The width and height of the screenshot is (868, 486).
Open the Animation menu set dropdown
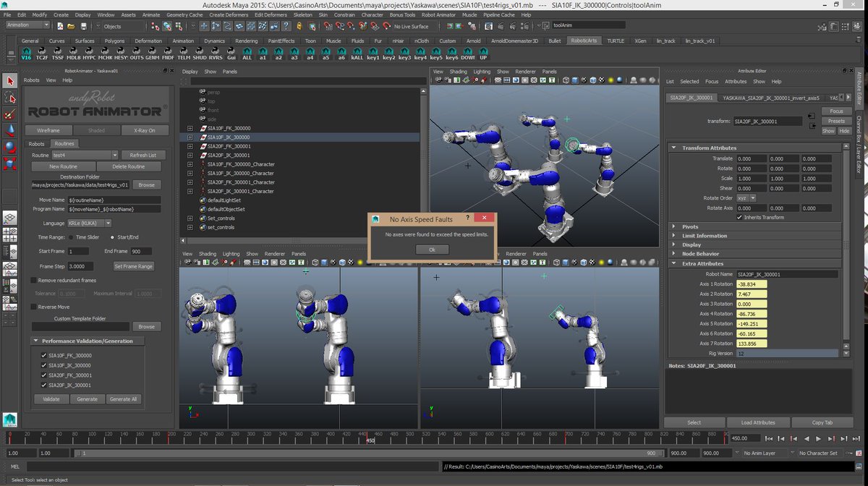coord(27,25)
